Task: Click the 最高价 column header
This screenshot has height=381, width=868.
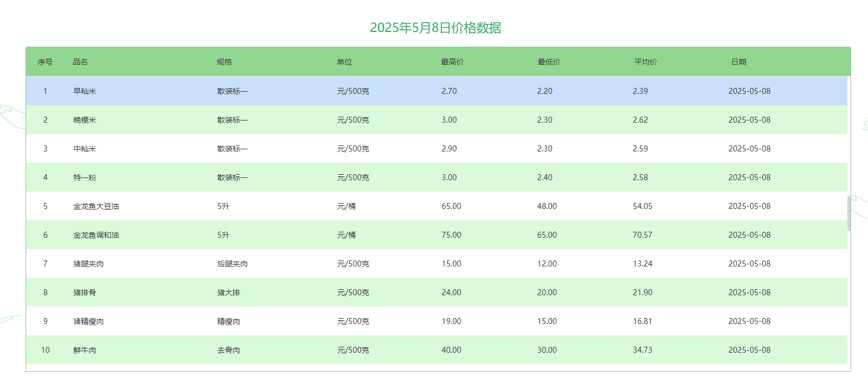Action: [x=452, y=62]
